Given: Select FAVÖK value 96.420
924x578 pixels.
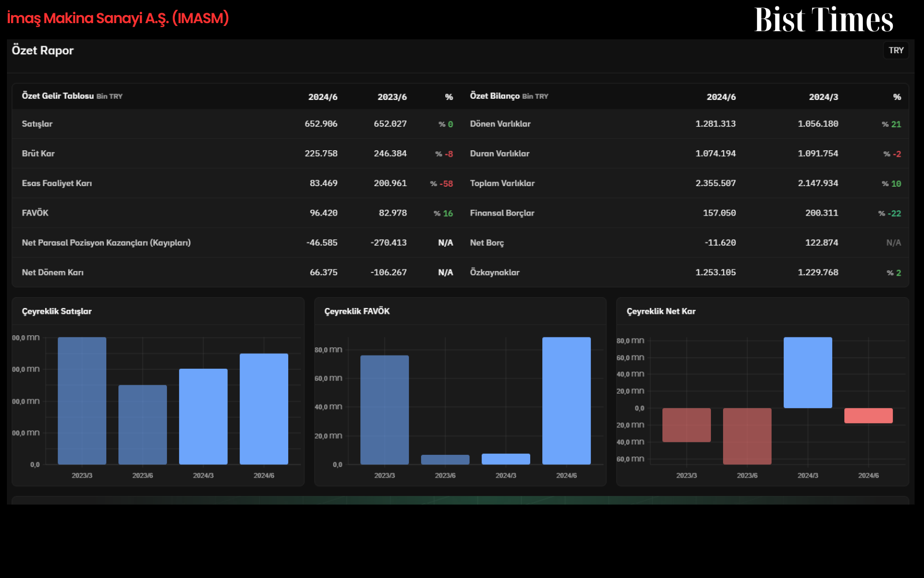Looking at the screenshot, I should click(x=323, y=213).
